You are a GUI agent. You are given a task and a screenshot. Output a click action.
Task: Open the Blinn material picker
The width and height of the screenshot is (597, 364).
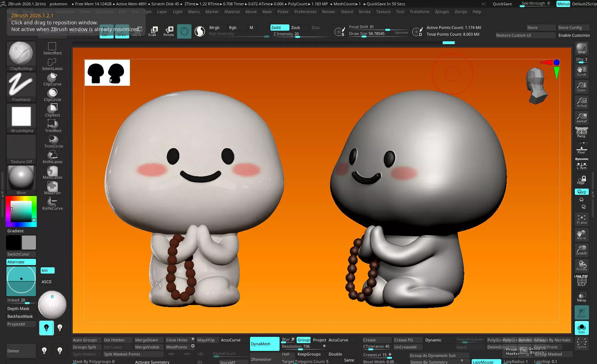[21, 180]
